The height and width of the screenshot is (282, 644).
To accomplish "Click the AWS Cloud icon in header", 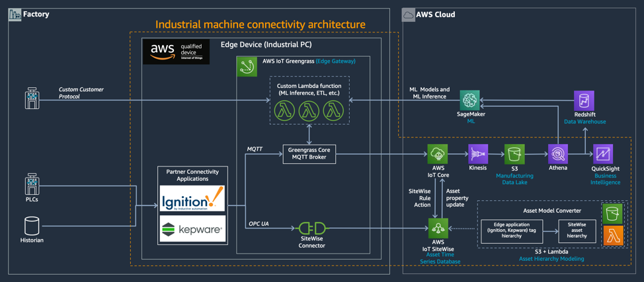I will click(x=409, y=15).
